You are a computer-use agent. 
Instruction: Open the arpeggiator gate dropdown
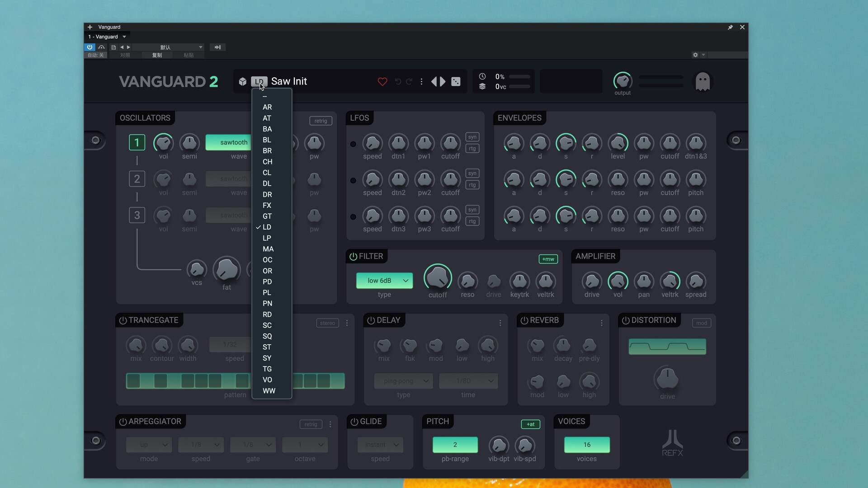(x=253, y=445)
